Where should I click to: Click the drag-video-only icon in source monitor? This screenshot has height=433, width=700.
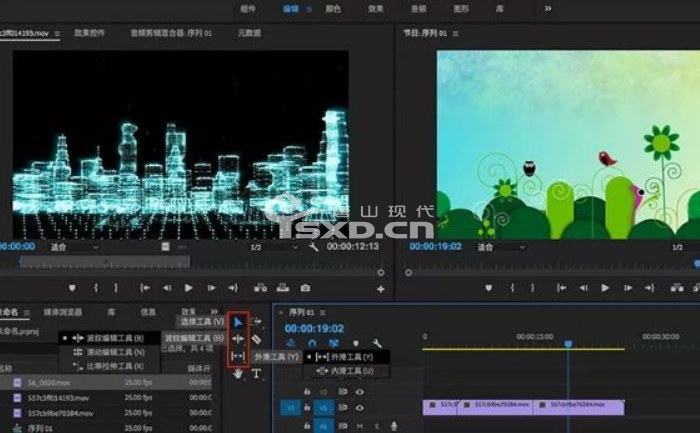pos(166,246)
